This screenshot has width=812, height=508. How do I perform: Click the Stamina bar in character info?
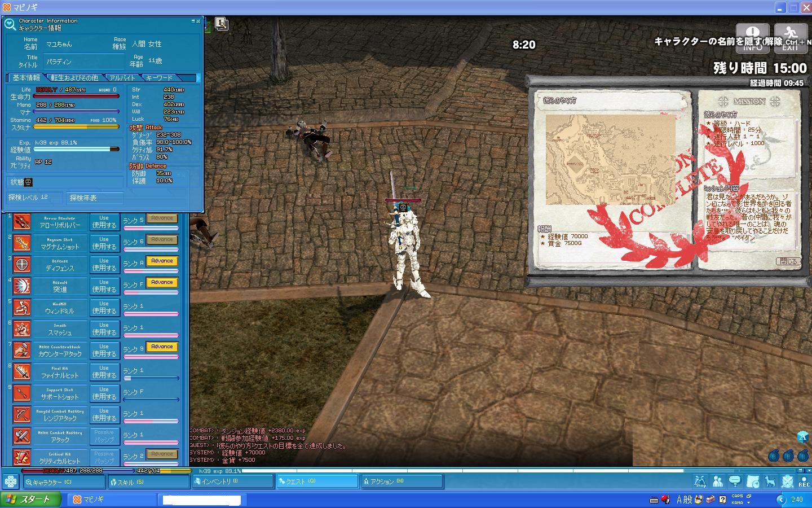(76, 127)
